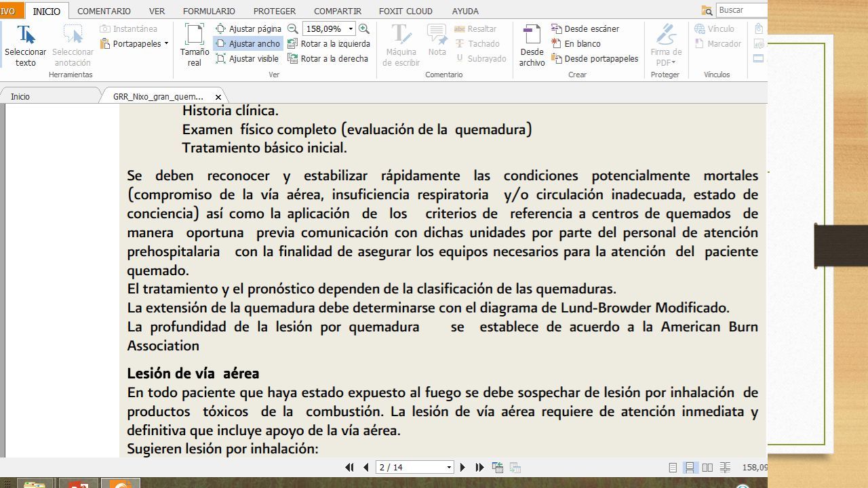Zoom in with the plus magnifier
The height and width of the screenshot is (488, 868).
click(x=364, y=29)
